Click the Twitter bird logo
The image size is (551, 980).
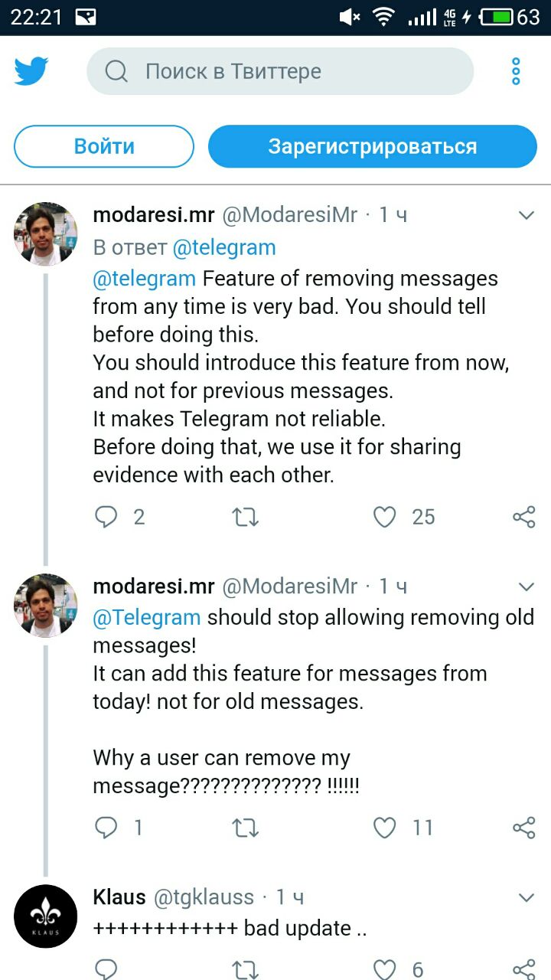coord(31,71)
